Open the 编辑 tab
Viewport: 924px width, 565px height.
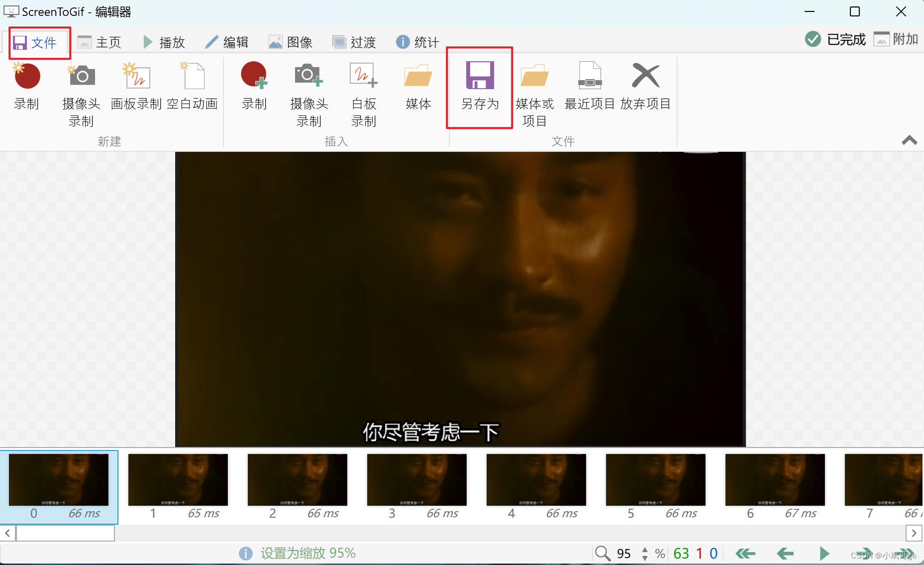coord(227,43)
